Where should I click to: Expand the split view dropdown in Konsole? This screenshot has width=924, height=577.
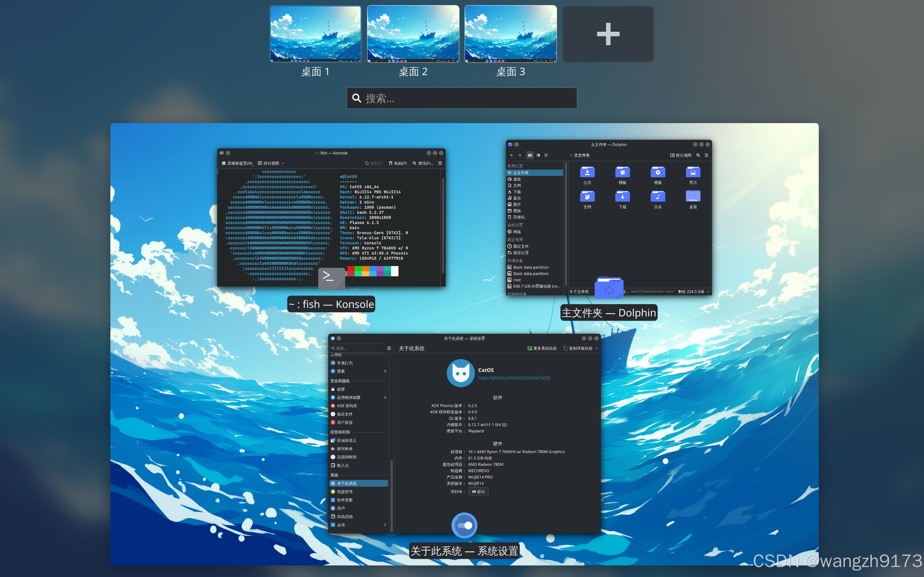point(283,163)
